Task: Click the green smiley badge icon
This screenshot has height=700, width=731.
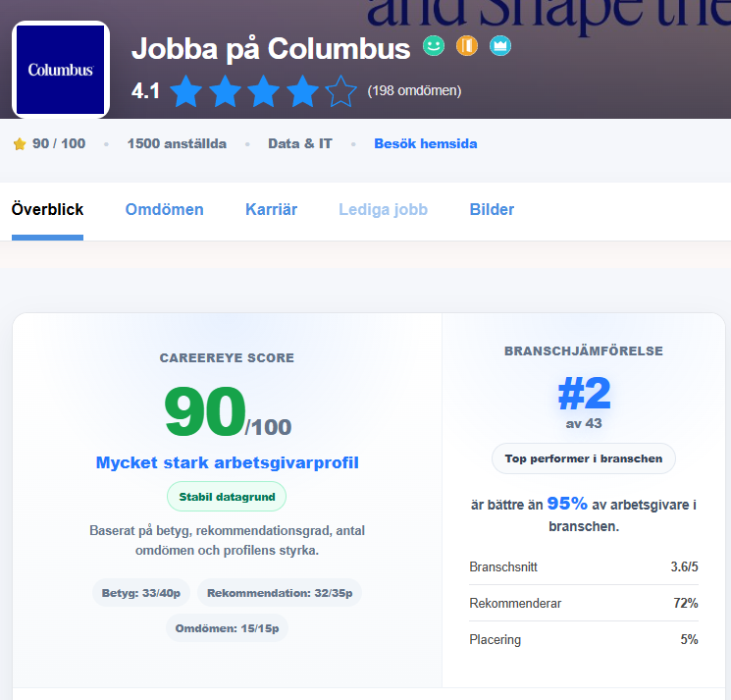Action: [434, 46]
